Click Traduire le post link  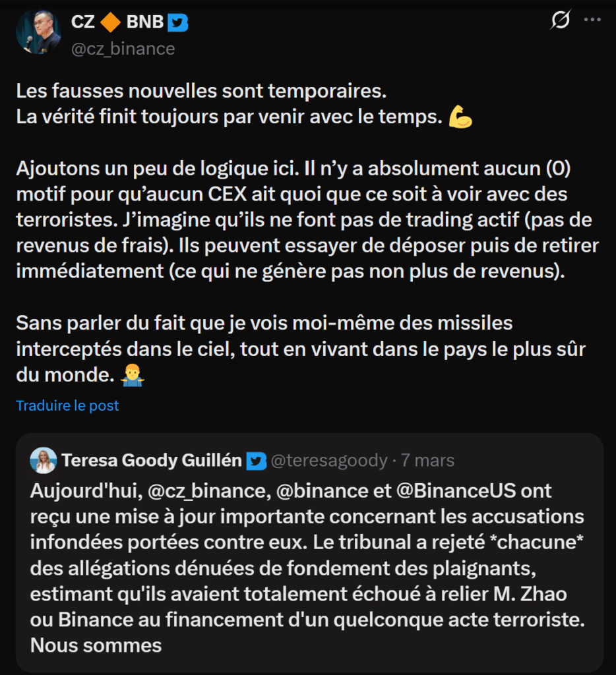pos(67,405)
